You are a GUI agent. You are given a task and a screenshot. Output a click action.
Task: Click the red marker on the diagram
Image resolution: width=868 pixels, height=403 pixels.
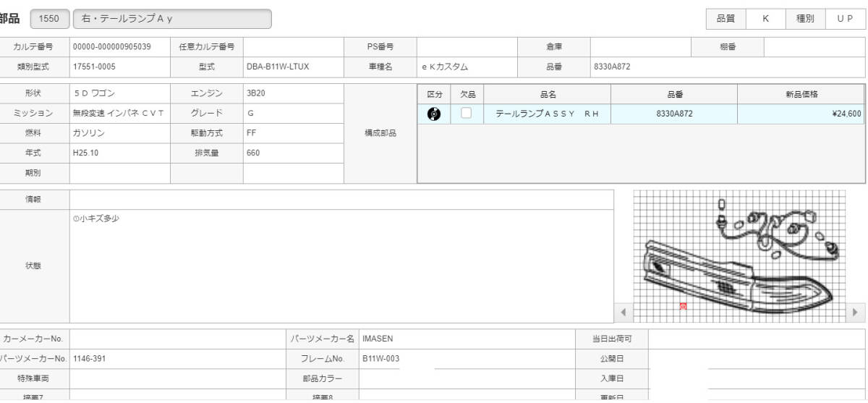click(683, 307)
